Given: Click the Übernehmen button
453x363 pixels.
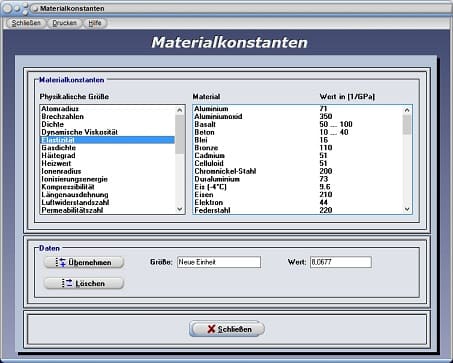Looking at the screenshot, I should coord(84,262).
